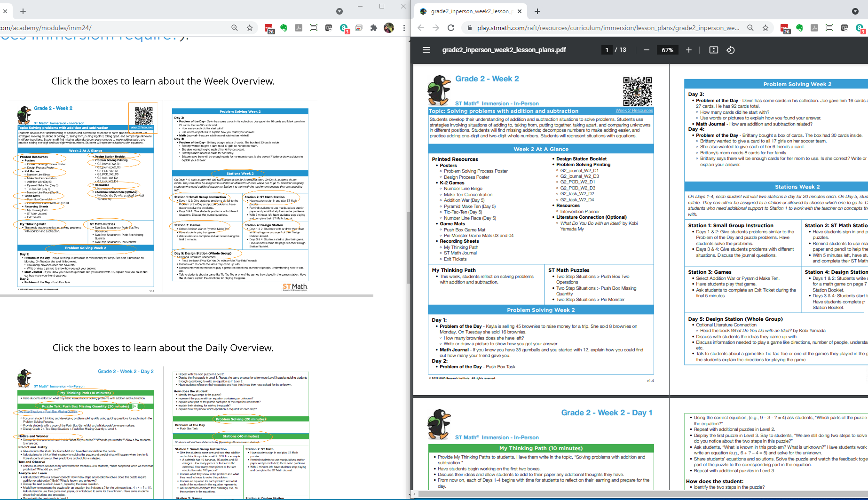The height and width of the screenshot is (500, 868).
Task: Rotate the PDF counterclockwise
Action: (x=730, y=50)
